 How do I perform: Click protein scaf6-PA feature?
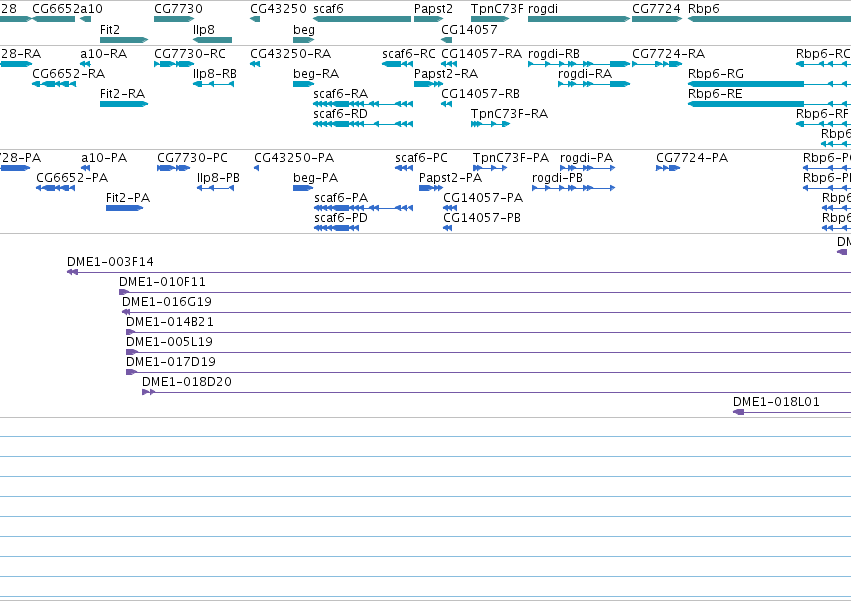pyautogui.click(x=364, y=208)
